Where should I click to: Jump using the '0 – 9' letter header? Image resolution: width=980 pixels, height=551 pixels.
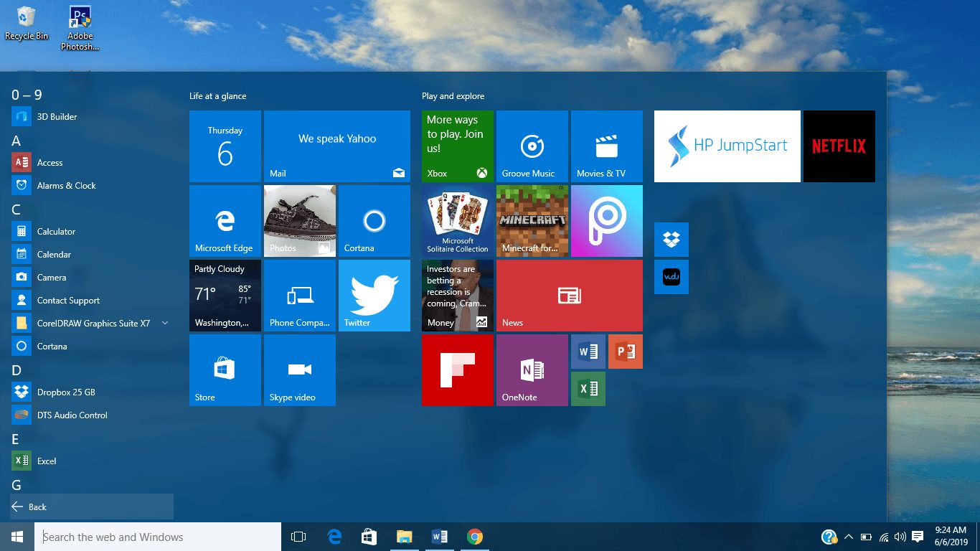[27, 95]
